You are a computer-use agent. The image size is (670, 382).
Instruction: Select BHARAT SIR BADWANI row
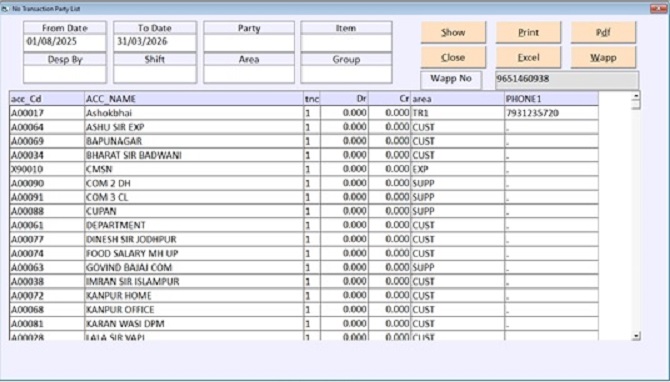pos(304,156)
